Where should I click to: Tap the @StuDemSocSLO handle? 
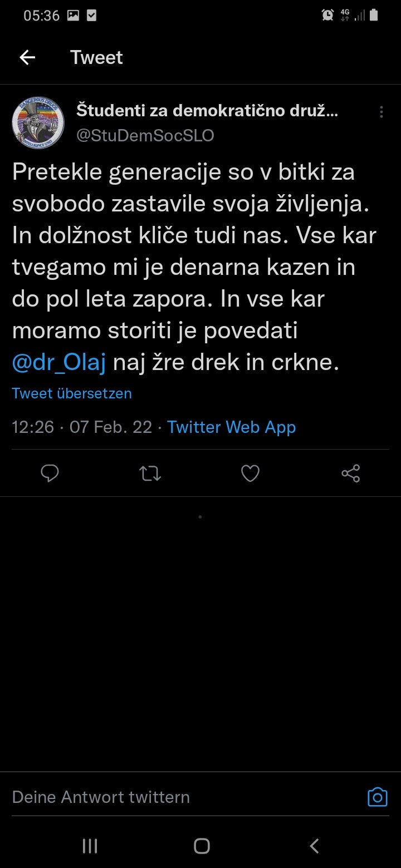point(145,136)
